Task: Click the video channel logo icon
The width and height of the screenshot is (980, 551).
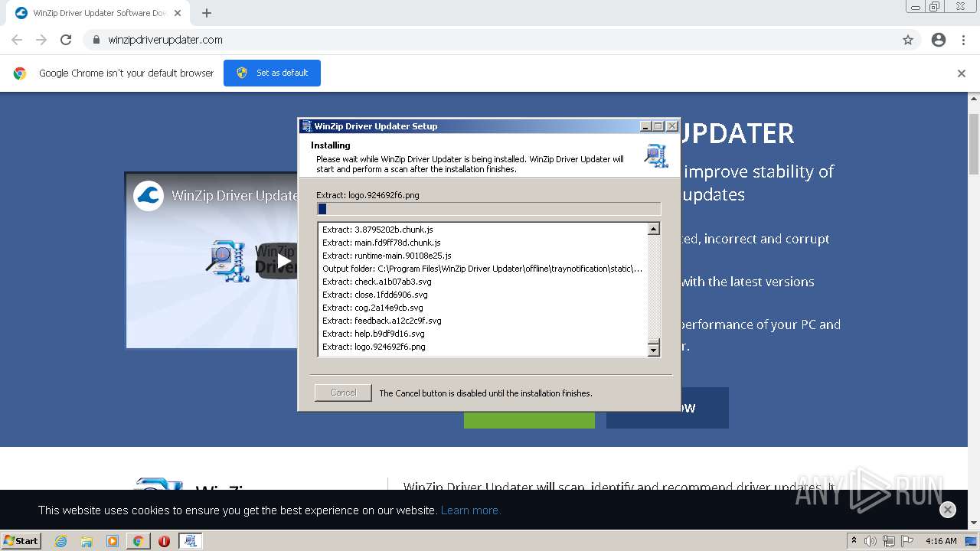Action: pyautogui.click(x=149, y=195)
